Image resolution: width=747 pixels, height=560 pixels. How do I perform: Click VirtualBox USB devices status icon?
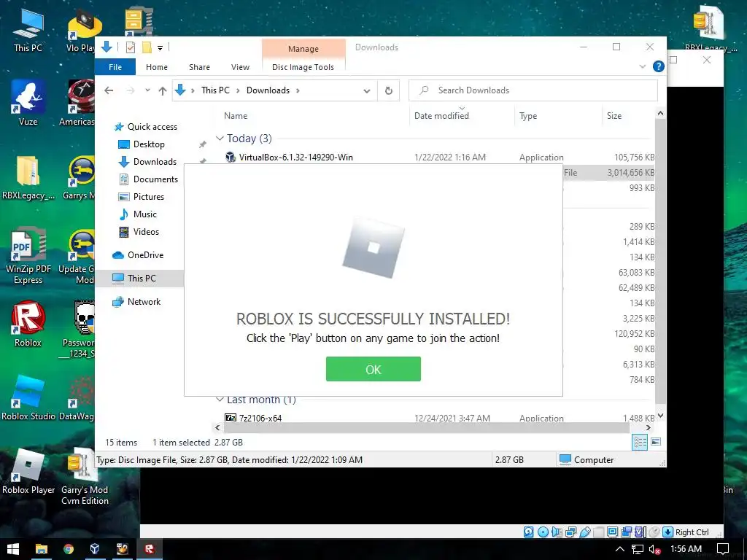click(585, 532)
